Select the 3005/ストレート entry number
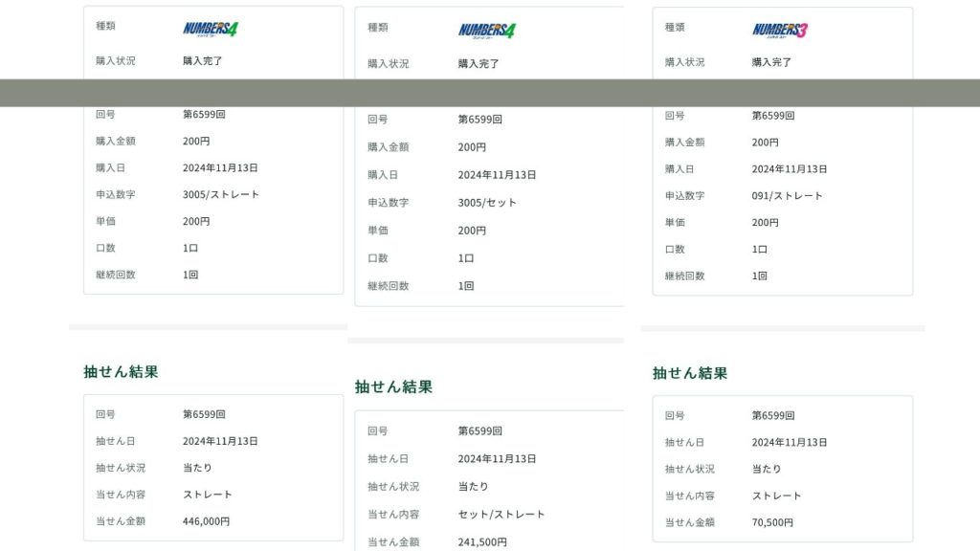980x551 pixels. point(221,194)
